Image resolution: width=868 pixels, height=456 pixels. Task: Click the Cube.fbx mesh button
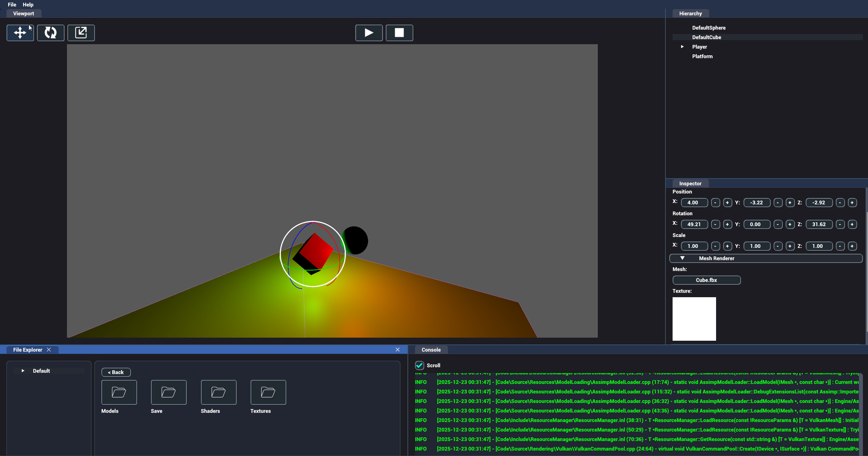coord(706,280)
